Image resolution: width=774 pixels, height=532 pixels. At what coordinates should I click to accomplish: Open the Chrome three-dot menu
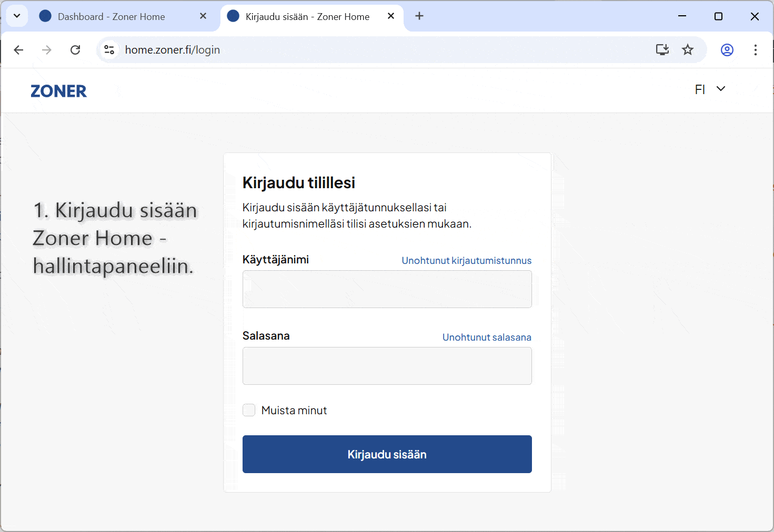(x=755, y=50)
